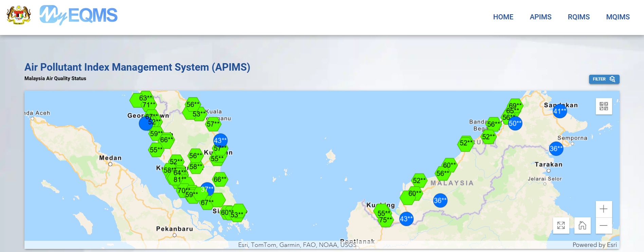
Task: Open the basemap gallery grid icon
Action: 604,106
